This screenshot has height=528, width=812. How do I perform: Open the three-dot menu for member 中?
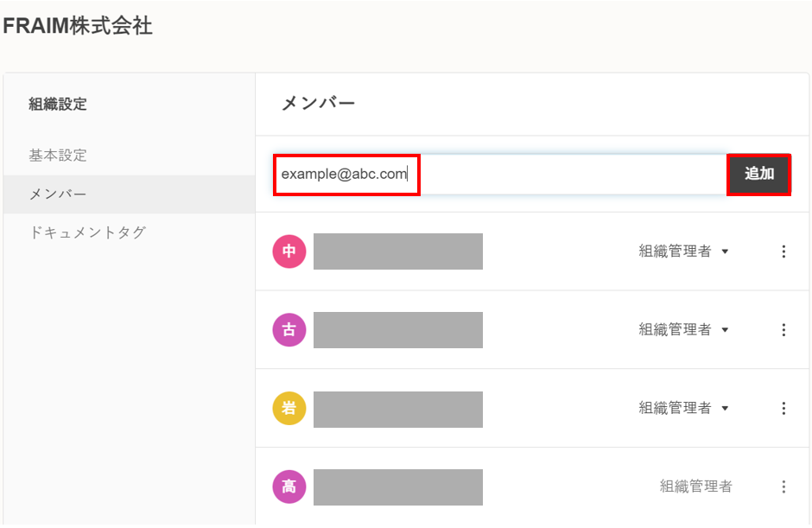783,251
